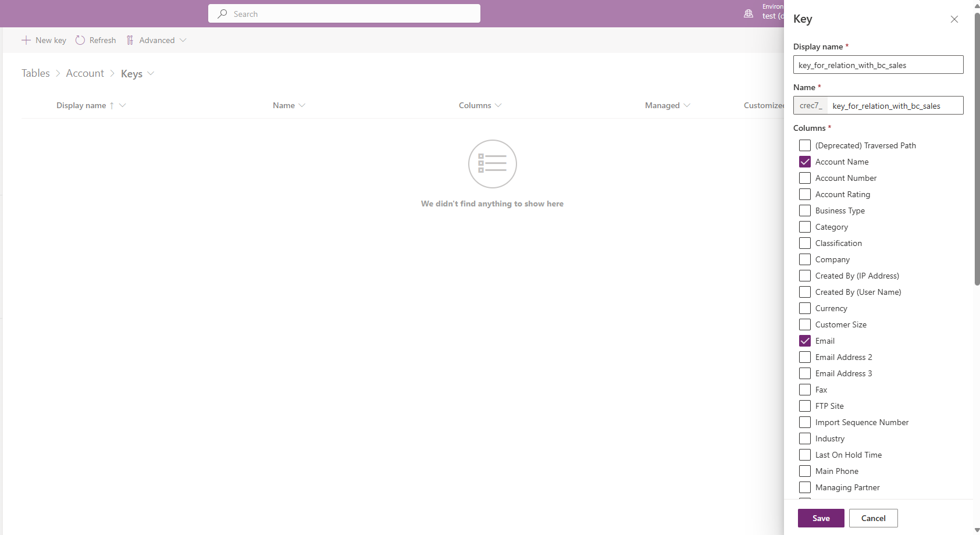This screenshot has width=980, height=535.
Task: Uncheck the Account Name checkbox
Action: (805, 162)
